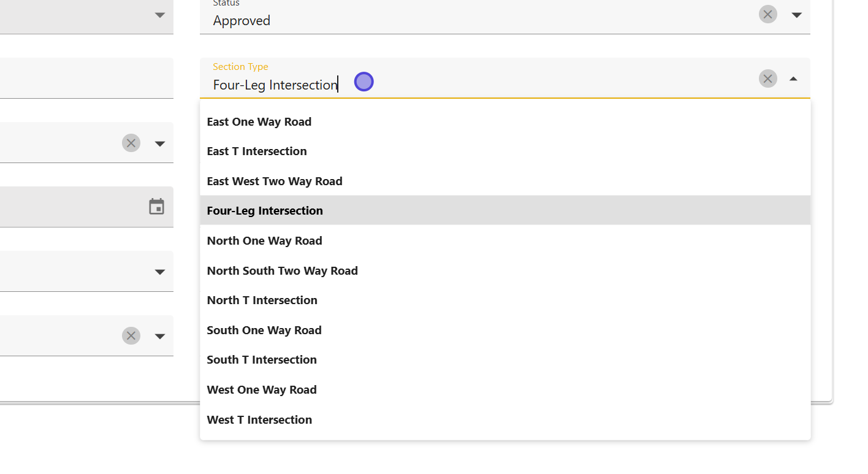
Task: Expand the Status dropdown arrow
Action: tap(796, 15)
